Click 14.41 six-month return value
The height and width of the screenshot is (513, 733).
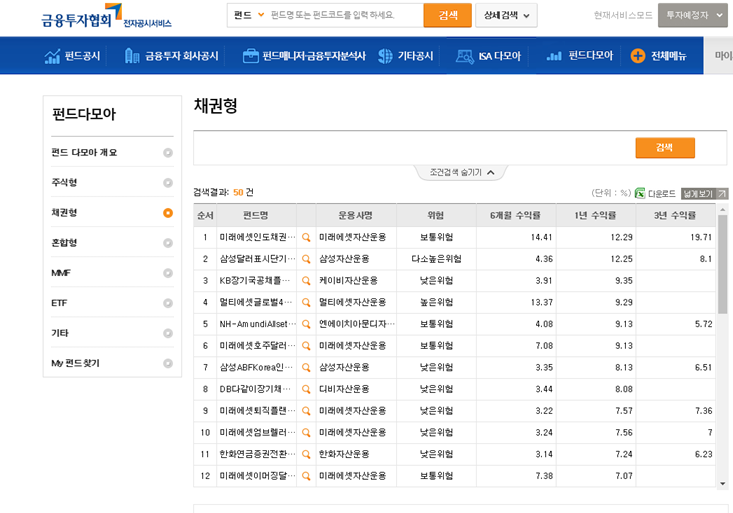click(x=541, y=238)
